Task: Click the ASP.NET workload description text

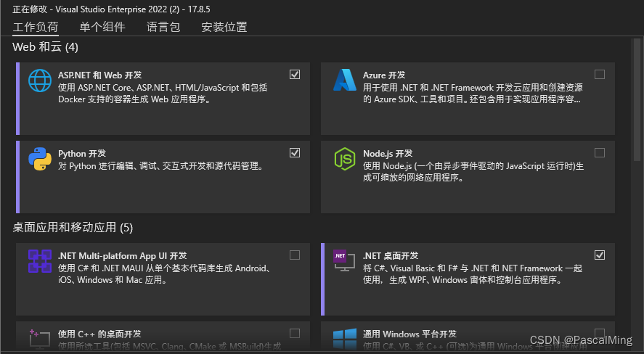Action: (x=163, y=94)
